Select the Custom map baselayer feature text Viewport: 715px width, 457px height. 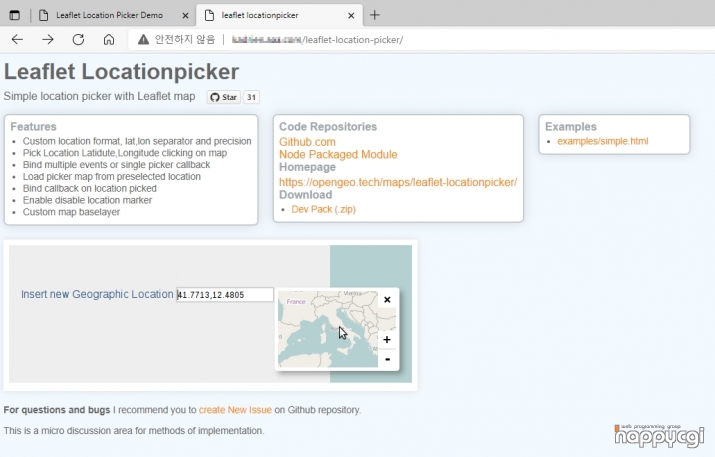(71, 212)
